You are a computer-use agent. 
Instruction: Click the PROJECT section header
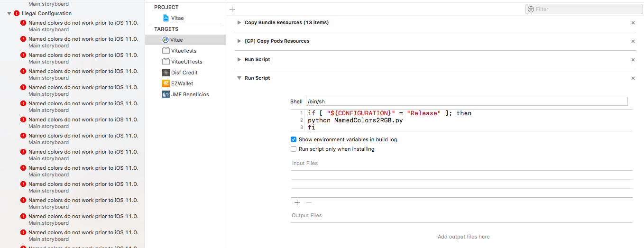166,7
